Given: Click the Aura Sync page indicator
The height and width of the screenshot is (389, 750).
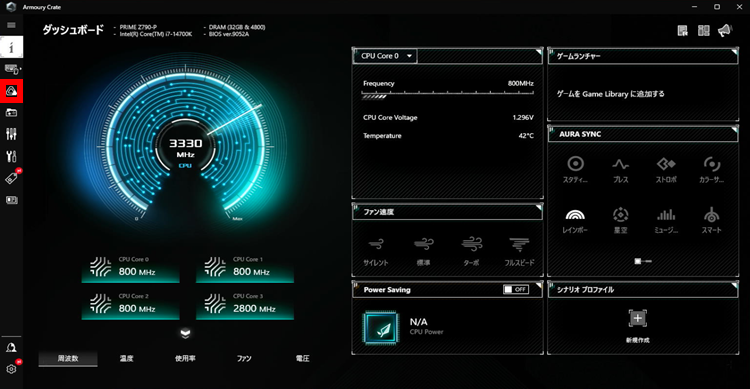Looking at the screenshot, I should pos(643,261).
